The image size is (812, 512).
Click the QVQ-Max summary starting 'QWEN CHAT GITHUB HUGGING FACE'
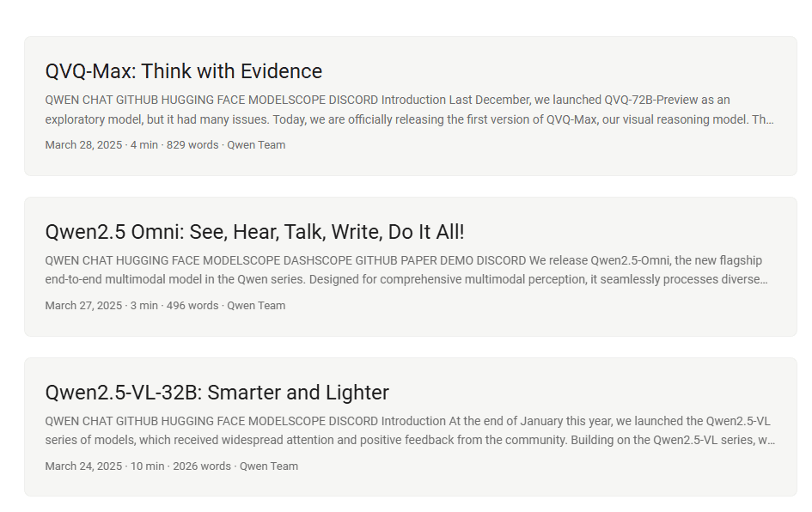(409, 110)
